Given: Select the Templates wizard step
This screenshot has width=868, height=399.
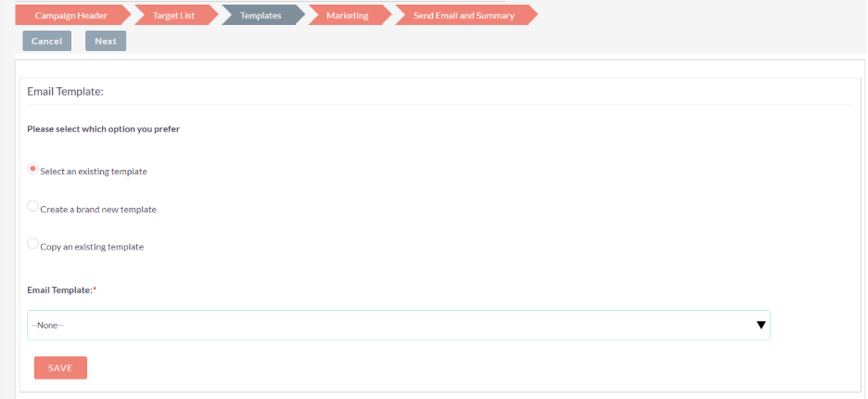Looking at the screenshot, I should pos(261,16).
